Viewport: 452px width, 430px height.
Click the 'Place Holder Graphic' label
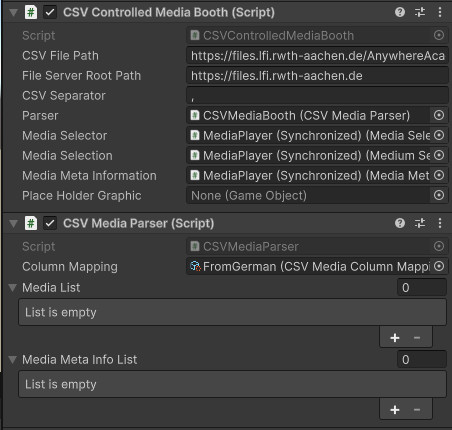pos(82,196)
